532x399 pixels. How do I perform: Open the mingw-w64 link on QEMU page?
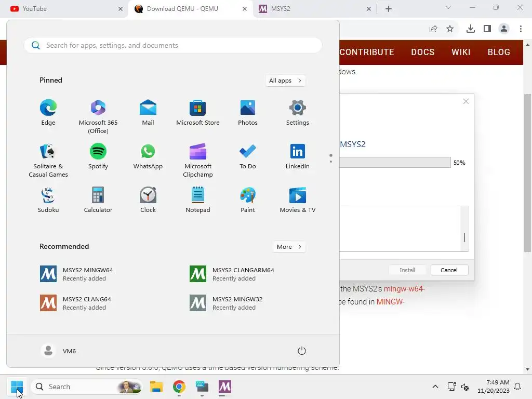pos(404,289)
